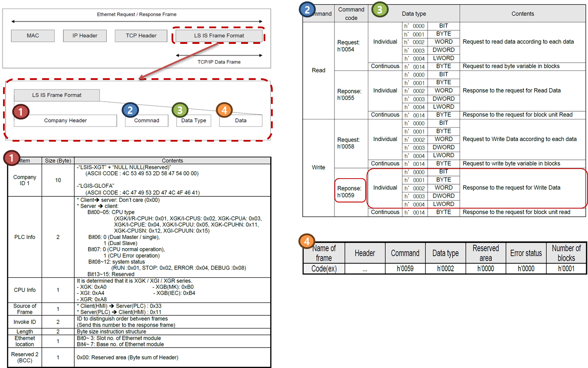
Task: Click the 'Code(ex)' row label
Action: 324,269
